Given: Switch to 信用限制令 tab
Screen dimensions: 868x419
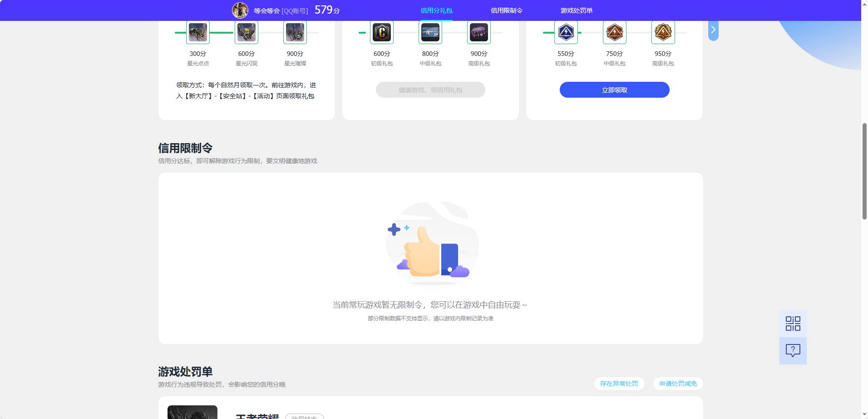Looking at the screenshot, I should click(507, 10).
